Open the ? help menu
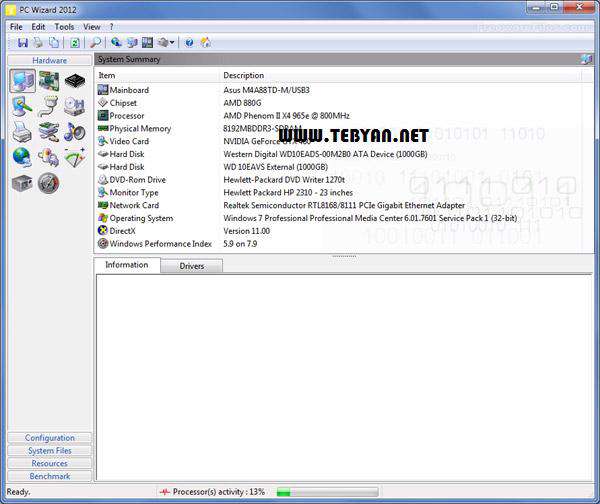This screenshot has height=504, width=600. (x=111, y=27)
